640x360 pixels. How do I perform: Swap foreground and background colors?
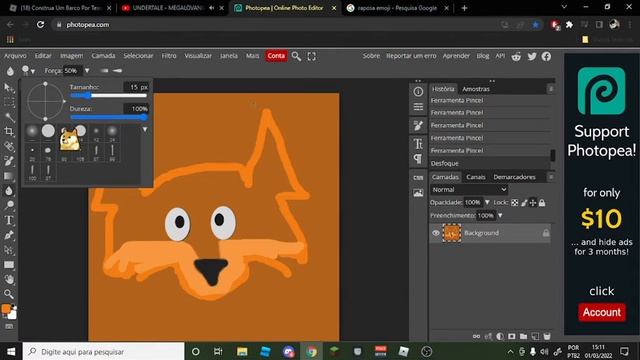13,306
